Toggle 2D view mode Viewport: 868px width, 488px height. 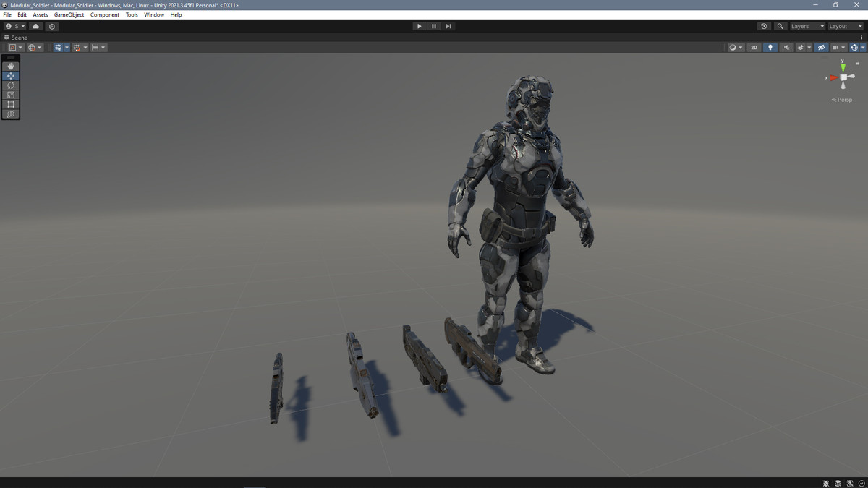pos(754,47)
